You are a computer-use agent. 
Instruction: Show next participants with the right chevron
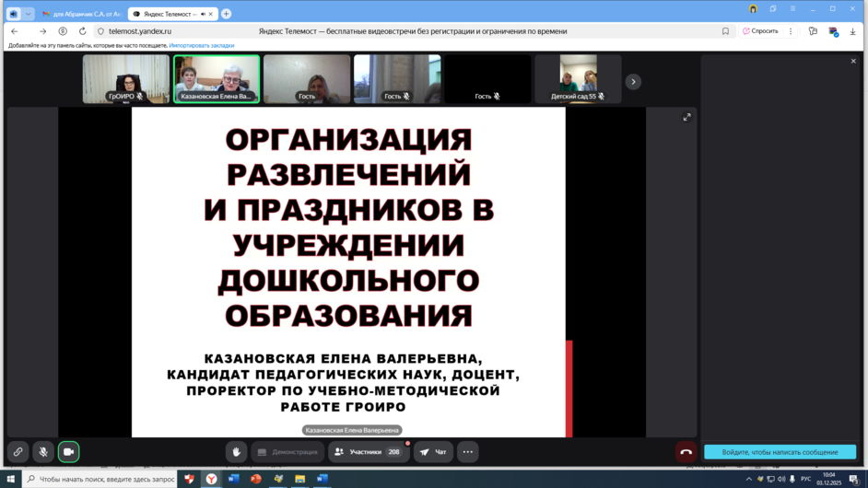pyautogui.click(x=633, y=82)
